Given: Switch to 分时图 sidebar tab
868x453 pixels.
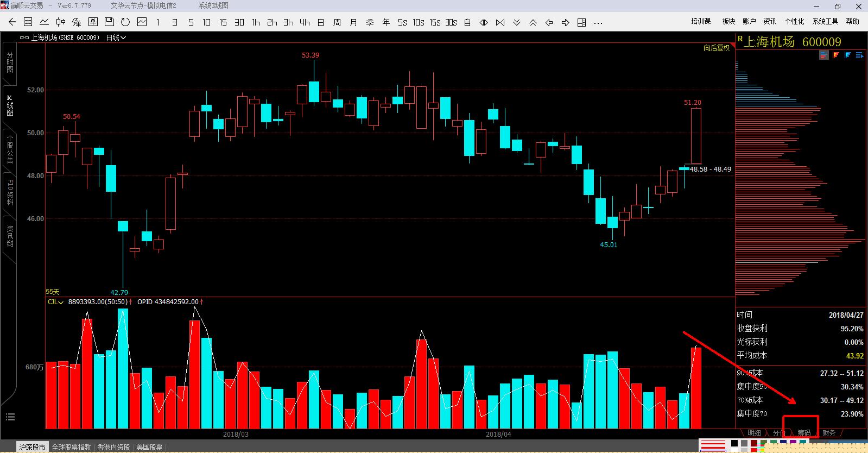Looking at the screenshot, I should (x=10, y=62).
